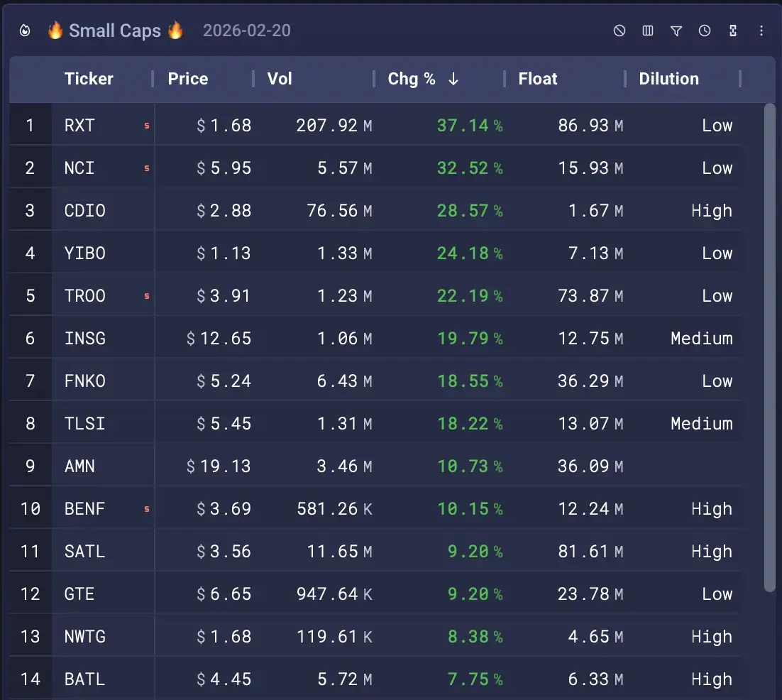Click the expand panel height icon
This screenshot has width=782, height=700.
(x=733, y=31)
